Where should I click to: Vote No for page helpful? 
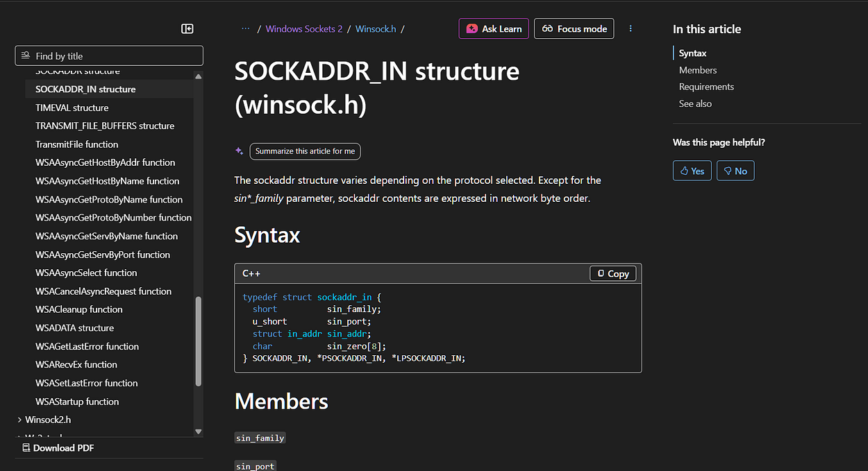tap(735, 171)
